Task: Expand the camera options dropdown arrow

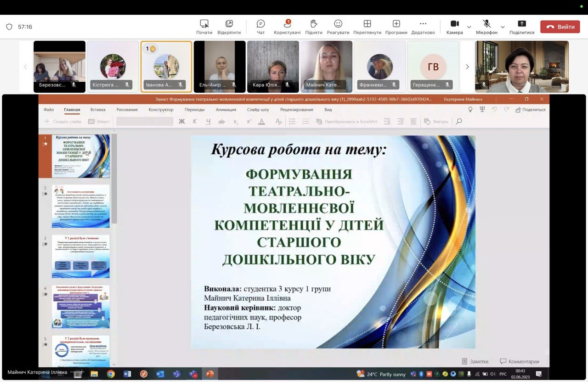Action: point(469,27)
